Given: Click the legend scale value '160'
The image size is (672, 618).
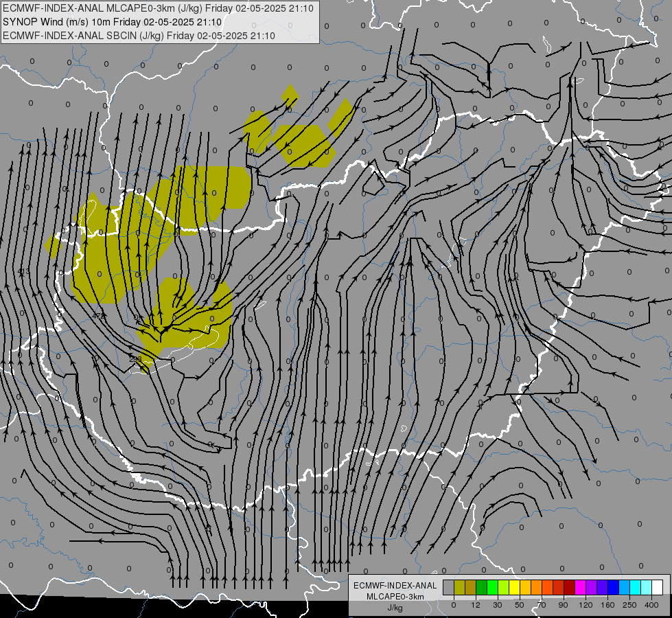Looking at the screenshot, I should 607,605.
